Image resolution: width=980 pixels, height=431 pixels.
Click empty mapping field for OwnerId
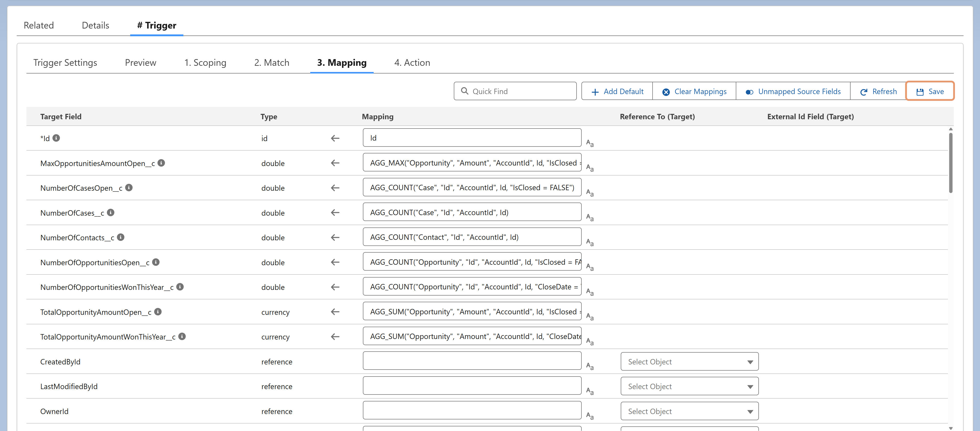point(472,410)
